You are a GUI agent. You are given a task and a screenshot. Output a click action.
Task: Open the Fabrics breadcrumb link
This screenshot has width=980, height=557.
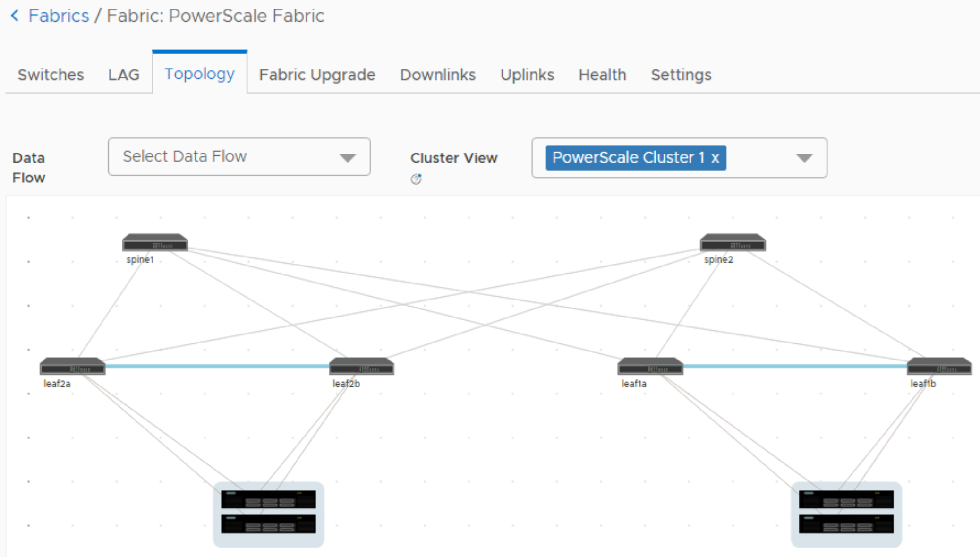pyautogui.click(x=59, y=16)
